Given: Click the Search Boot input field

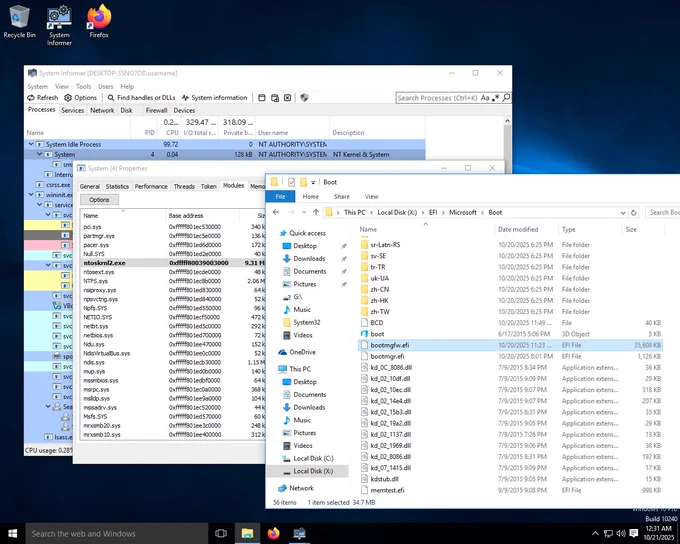Looking at the screenshot, I should [663, 213].
